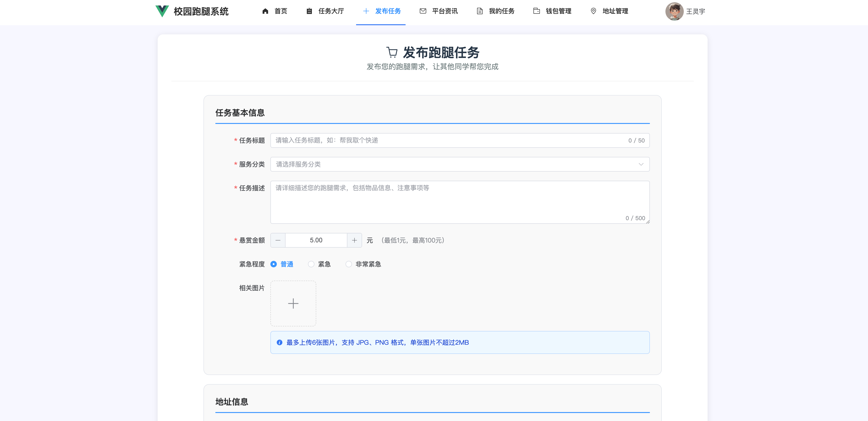This screenshot has height=421, width=868.
Task: Click the clipboard icon for 任务大厅
Action: coord(309,11)
